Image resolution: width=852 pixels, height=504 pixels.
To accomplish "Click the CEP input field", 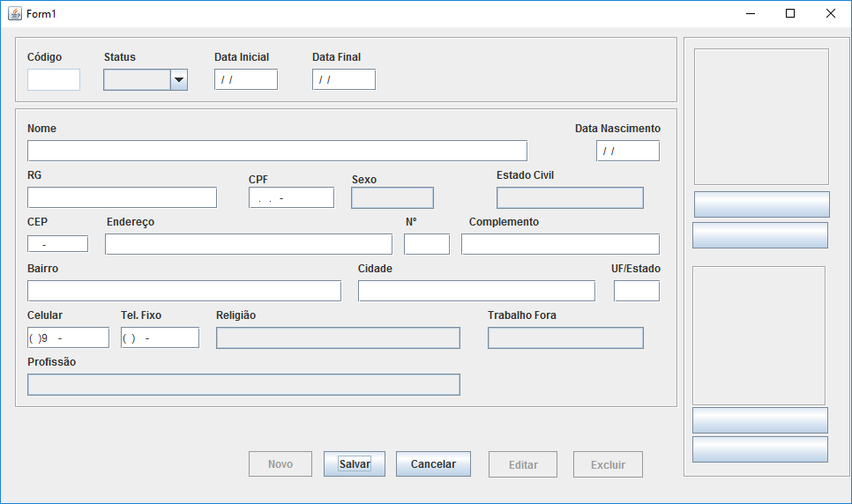I will point(58,244).
